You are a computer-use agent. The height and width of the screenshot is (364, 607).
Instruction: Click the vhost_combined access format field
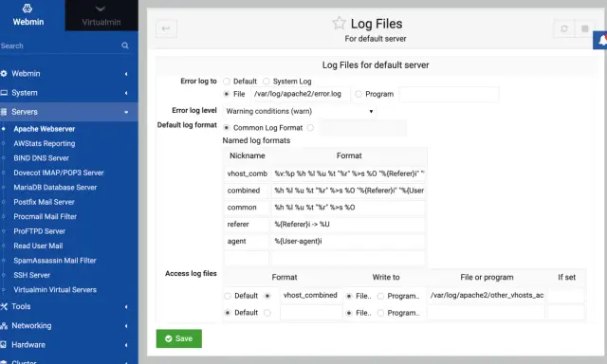(311, 296)
